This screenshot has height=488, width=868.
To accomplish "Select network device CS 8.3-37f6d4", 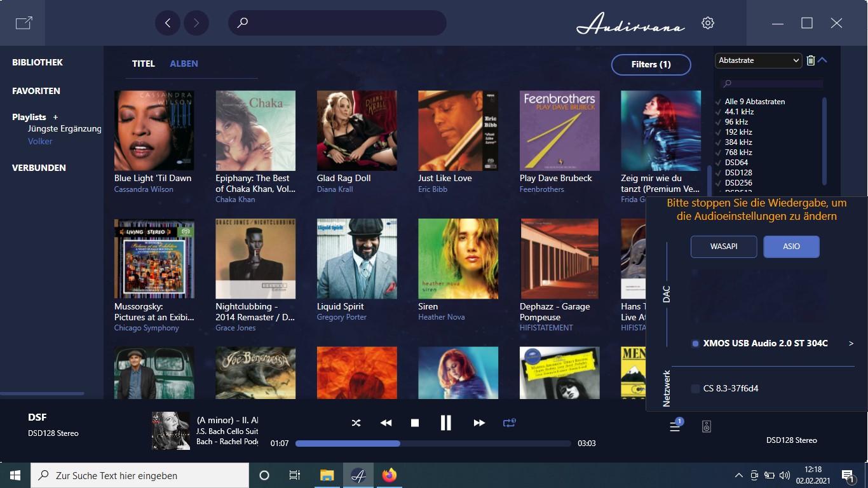I will point(724,388).
